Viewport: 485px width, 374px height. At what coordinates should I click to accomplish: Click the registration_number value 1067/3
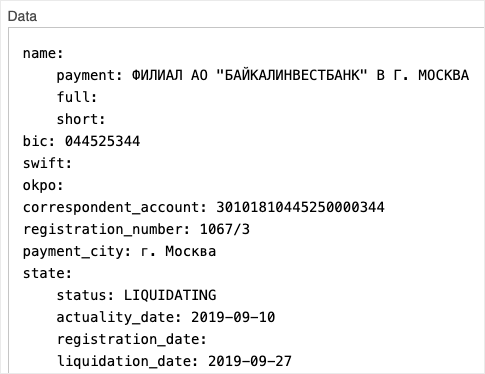[225, 229]
